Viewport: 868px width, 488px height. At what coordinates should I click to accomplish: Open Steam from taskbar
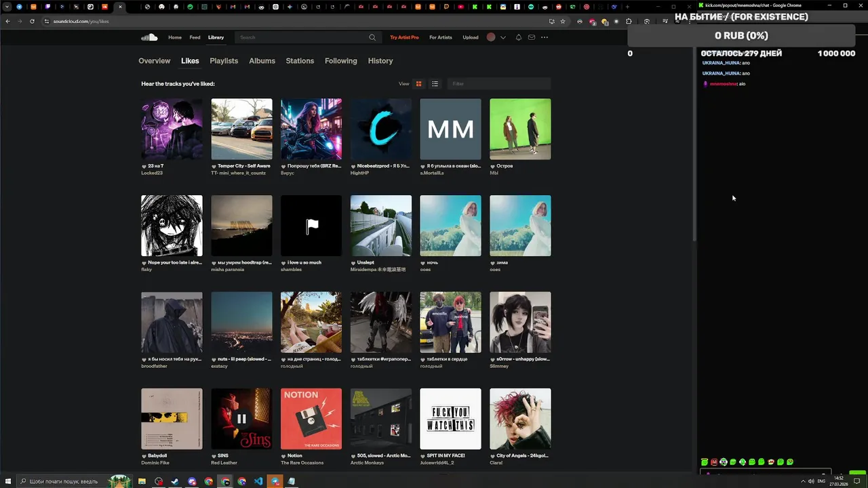coord(175,481)
